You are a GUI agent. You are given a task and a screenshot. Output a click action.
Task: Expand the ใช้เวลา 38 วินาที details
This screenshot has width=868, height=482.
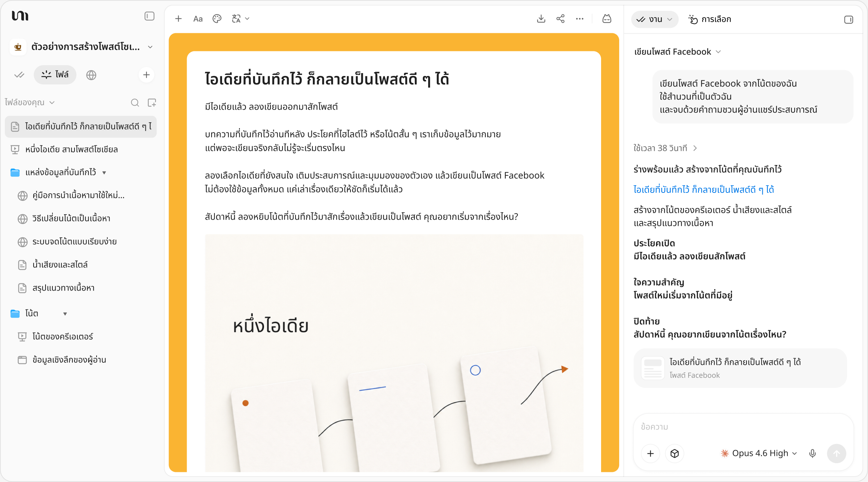[665, 148]
